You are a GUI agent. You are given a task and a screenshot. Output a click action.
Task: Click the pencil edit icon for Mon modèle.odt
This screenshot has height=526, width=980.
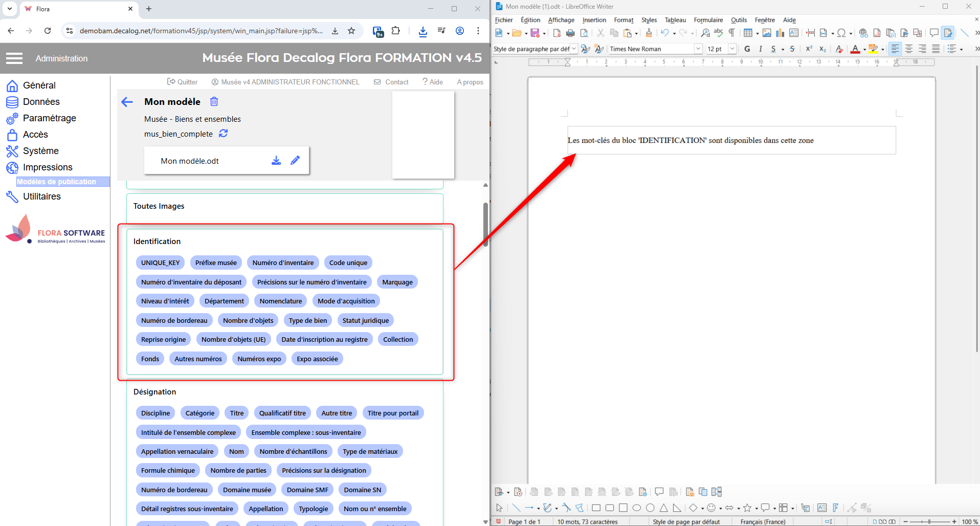(x=295, y=161)
